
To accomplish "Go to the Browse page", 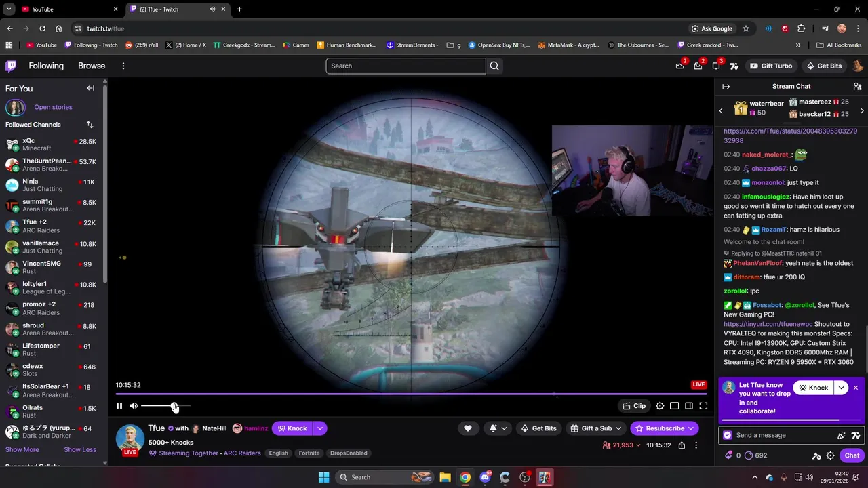I will 92,66.
